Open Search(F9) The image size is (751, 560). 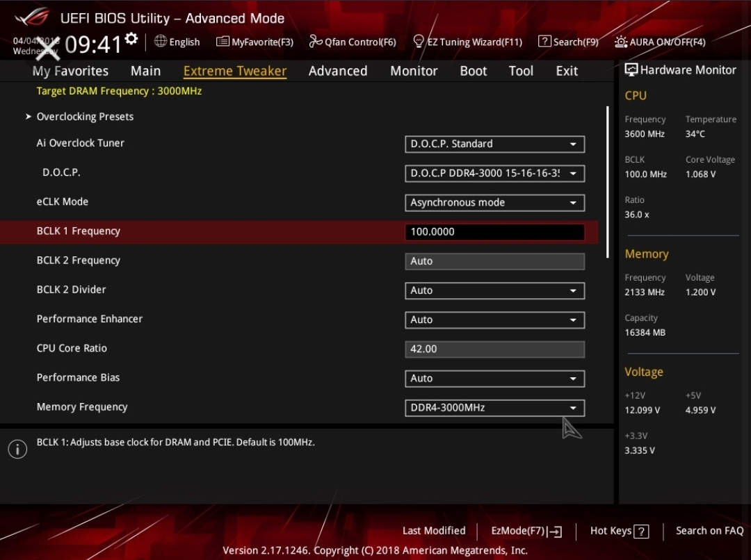coord(569,42)
